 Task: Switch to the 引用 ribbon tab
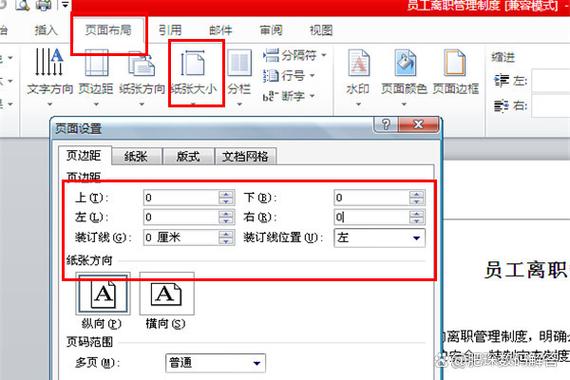[x=170, y=30]
